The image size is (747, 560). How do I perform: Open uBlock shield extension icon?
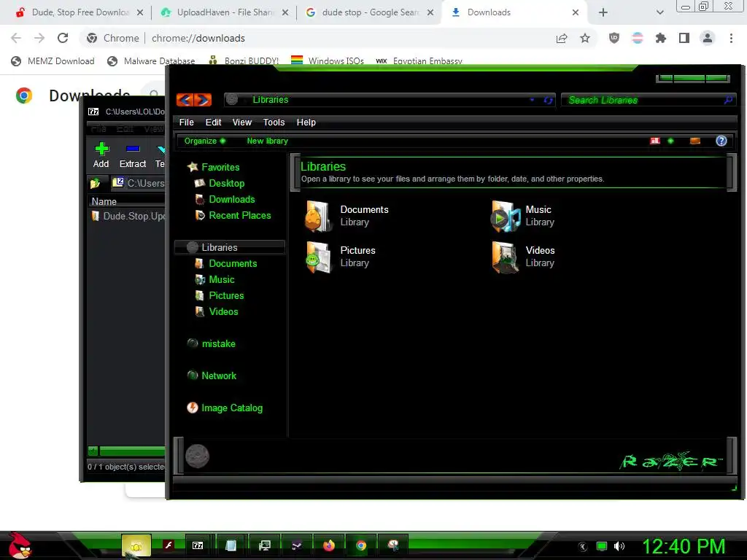click(x=614, y=38)
